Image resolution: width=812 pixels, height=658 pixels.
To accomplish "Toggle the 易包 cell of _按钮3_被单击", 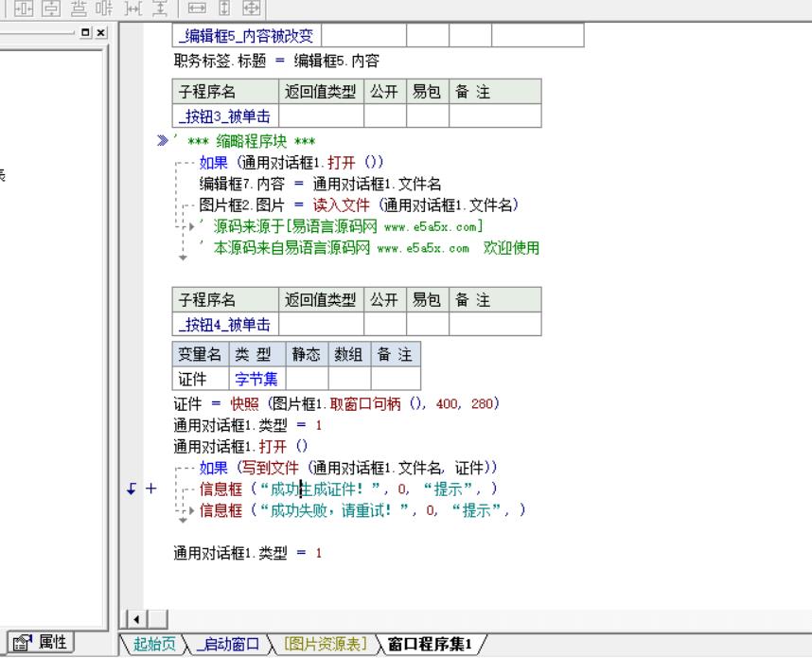I will point(428,116).
